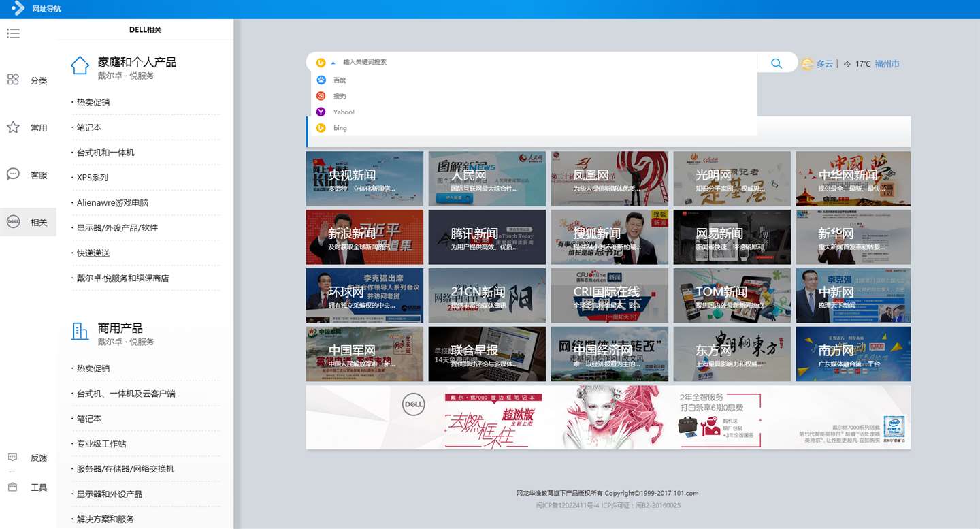This screenshot has width=980, height=529.
Task: Open 显示器和外设产品 link
Action: pyautogui.click(x=110, y=494)
